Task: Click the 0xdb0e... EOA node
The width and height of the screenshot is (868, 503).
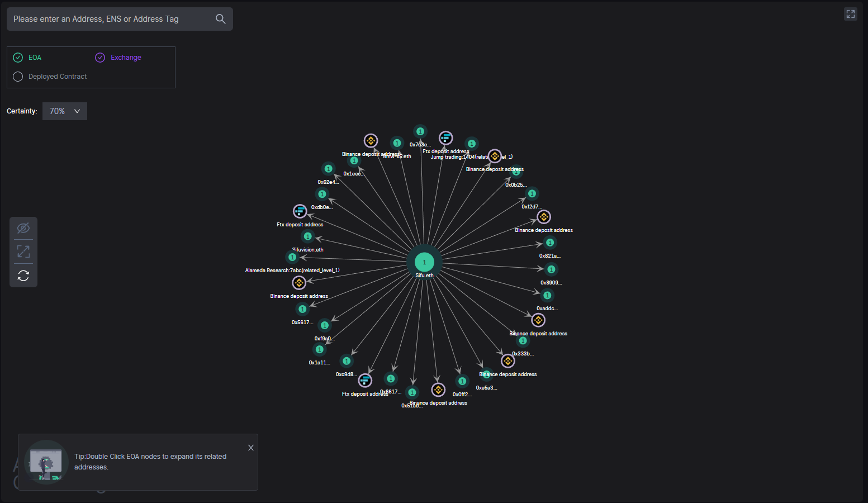Action: 322,194
